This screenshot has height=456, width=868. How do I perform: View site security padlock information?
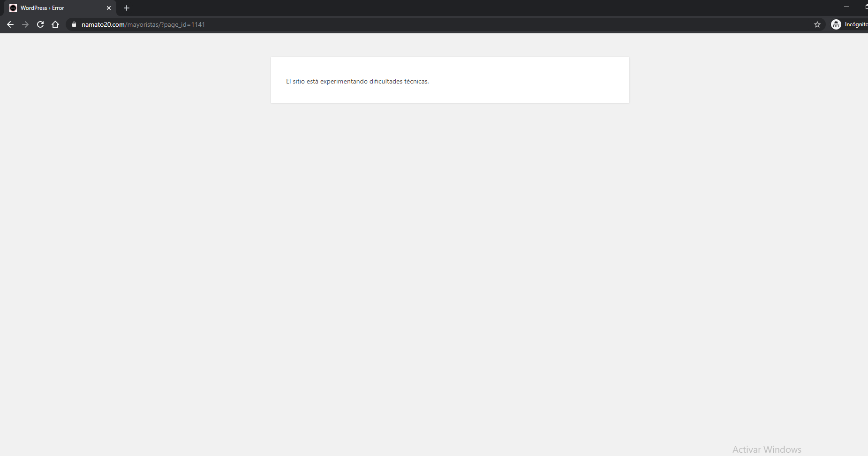(74, 24)
